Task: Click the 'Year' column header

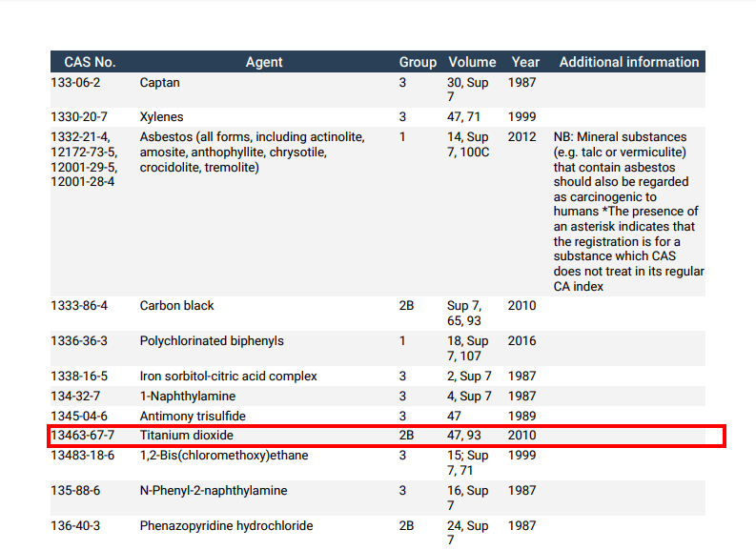Action: (525, 62)
